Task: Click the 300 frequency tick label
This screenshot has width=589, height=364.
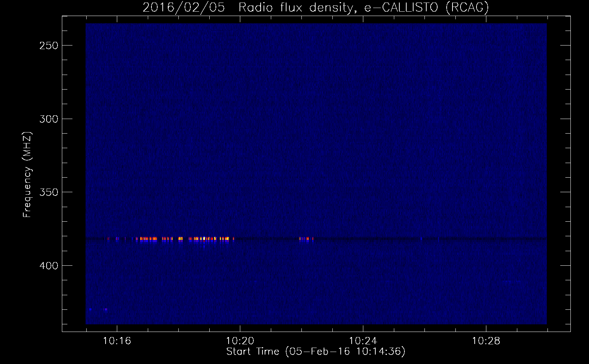Action: point(49,119)
